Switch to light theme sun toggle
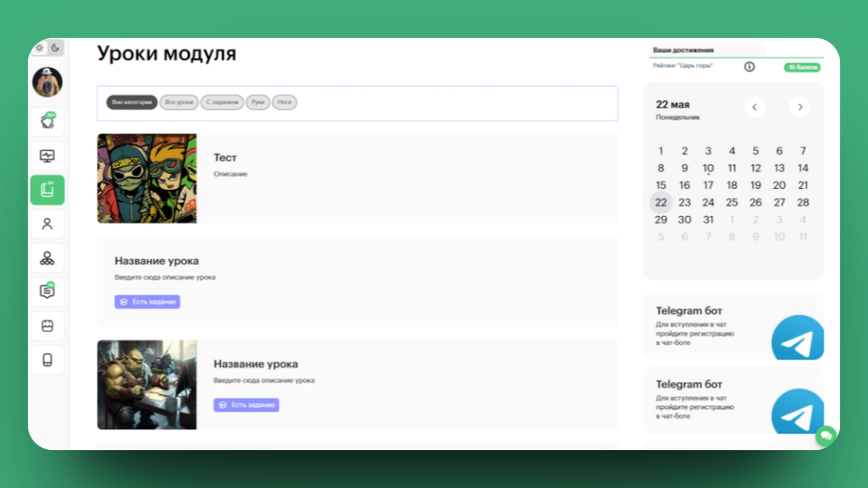This screenshot has width=868, height=488. coord(39,48)
